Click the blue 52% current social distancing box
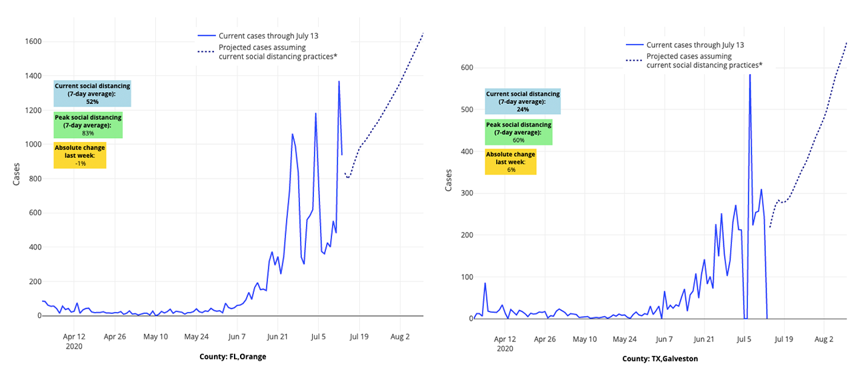Image resolution: width=868 pixels, height=382 pixels. (93, 93)
